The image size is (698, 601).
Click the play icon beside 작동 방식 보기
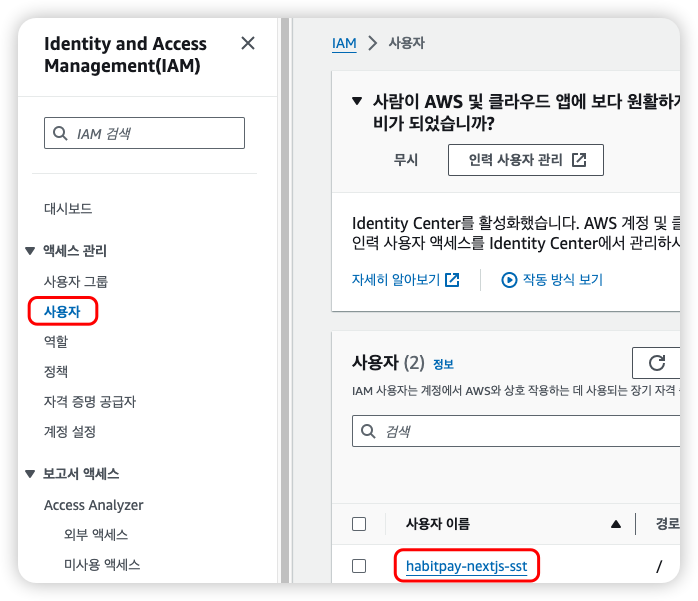coord(509,280)
